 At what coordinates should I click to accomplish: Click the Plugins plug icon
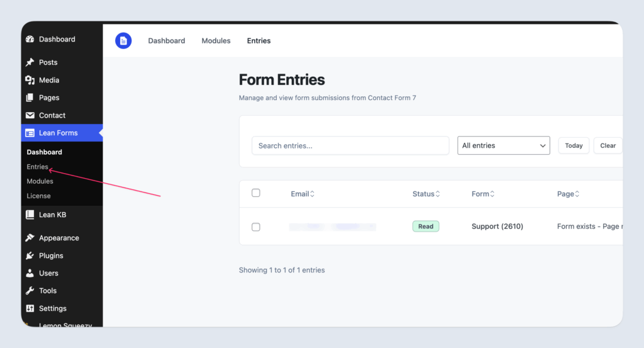click(30, 255)
